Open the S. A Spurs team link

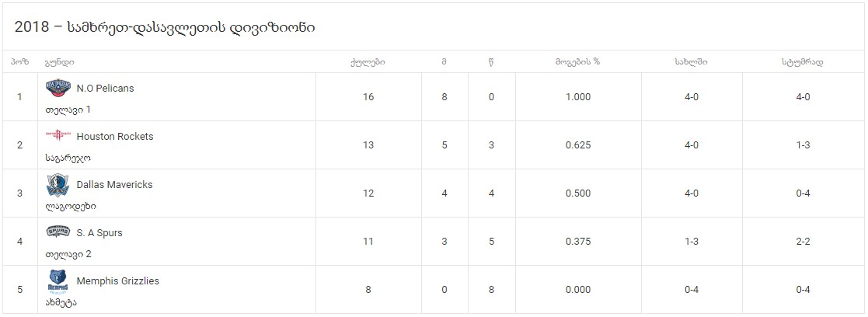click(99, 233)
